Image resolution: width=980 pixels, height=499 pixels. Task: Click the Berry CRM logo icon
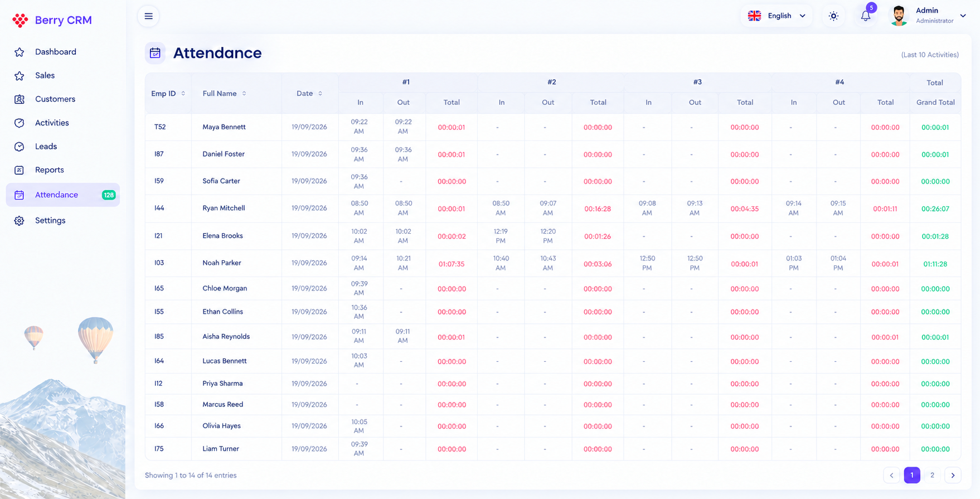click(x=20, y=21)
